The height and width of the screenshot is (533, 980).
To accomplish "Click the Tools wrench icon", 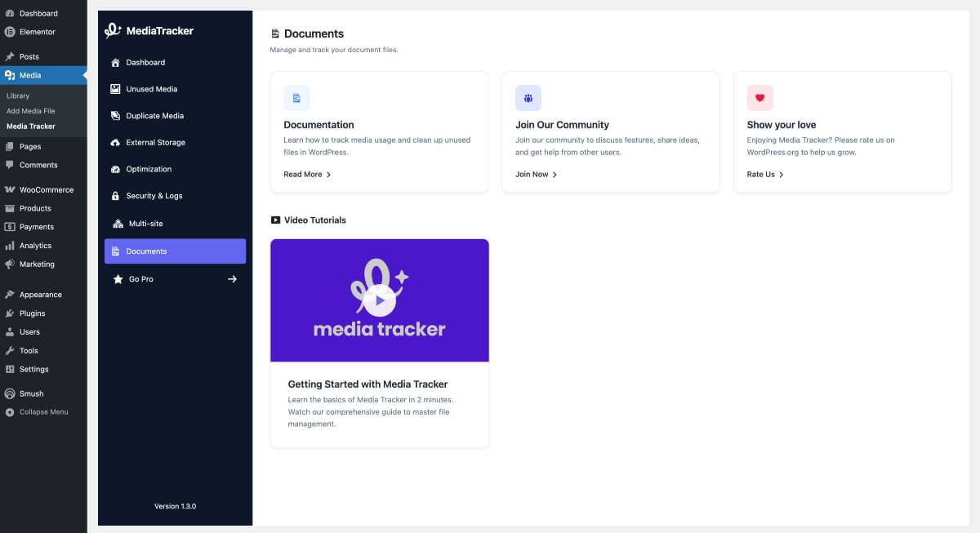I will (x=10, y=351).
